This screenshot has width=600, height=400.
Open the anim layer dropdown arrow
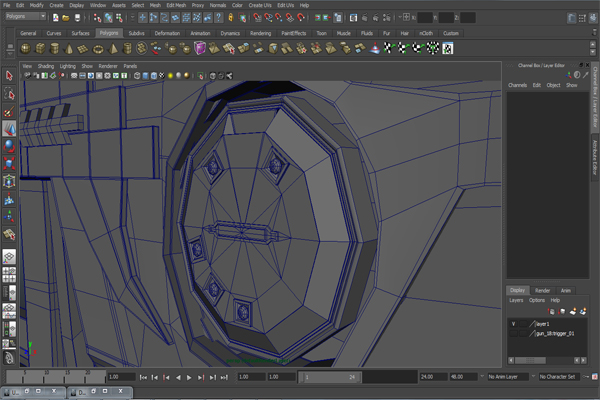tap(482, 377)
